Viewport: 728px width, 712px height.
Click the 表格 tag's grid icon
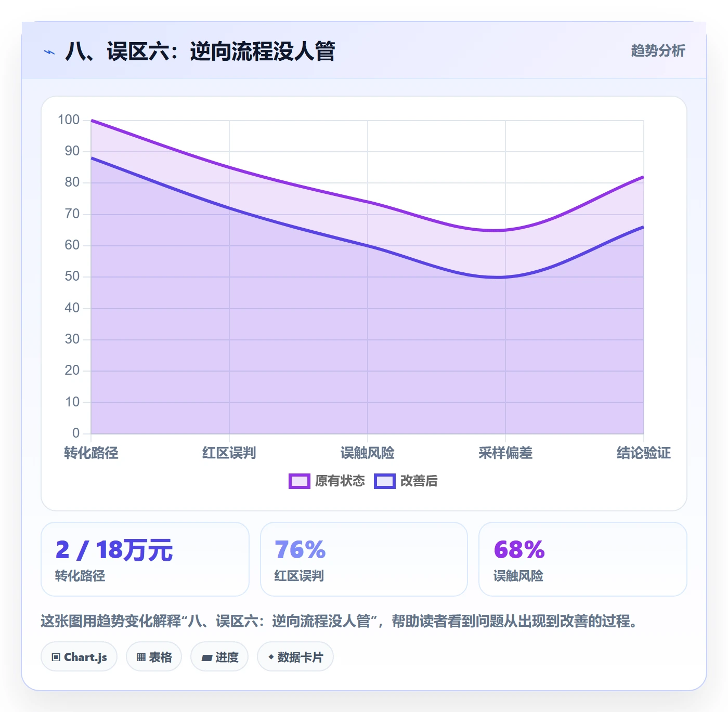[141, 657]
